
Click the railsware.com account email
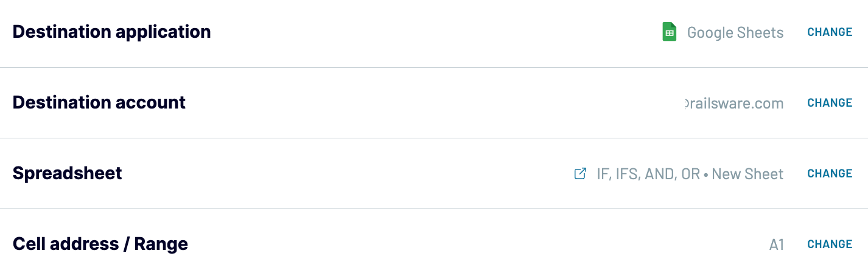pos(734,103)
